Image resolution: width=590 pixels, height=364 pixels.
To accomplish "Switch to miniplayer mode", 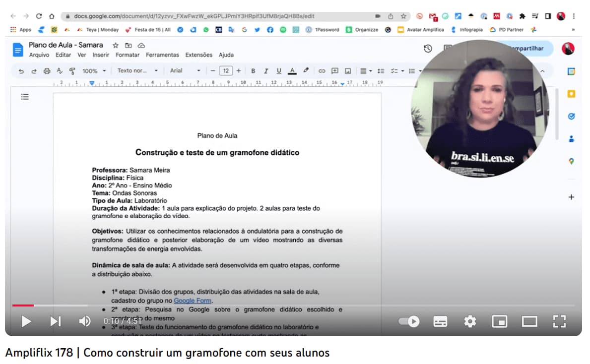I will point(499,321).
